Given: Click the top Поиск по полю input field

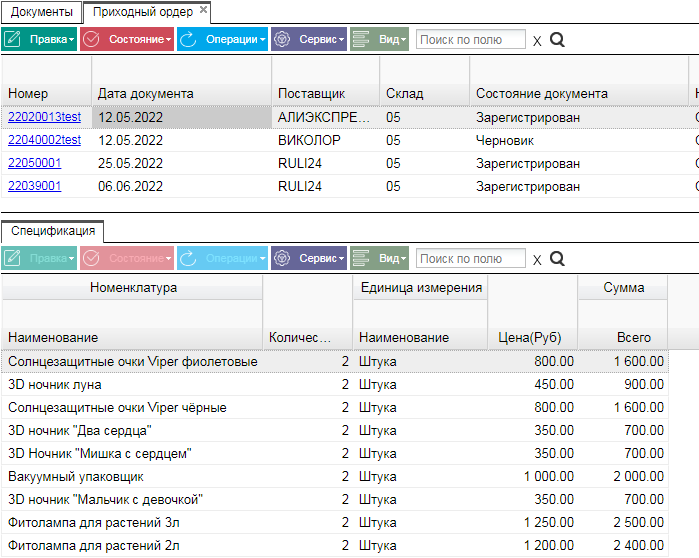Looking at the screenshot, I should pos(471,39).
